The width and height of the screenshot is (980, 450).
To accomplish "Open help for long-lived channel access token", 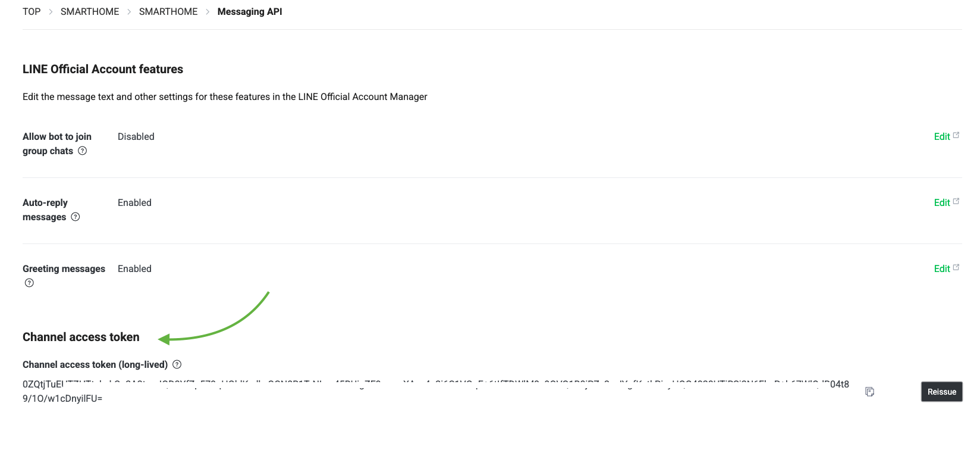I will [x=177, y=365].
